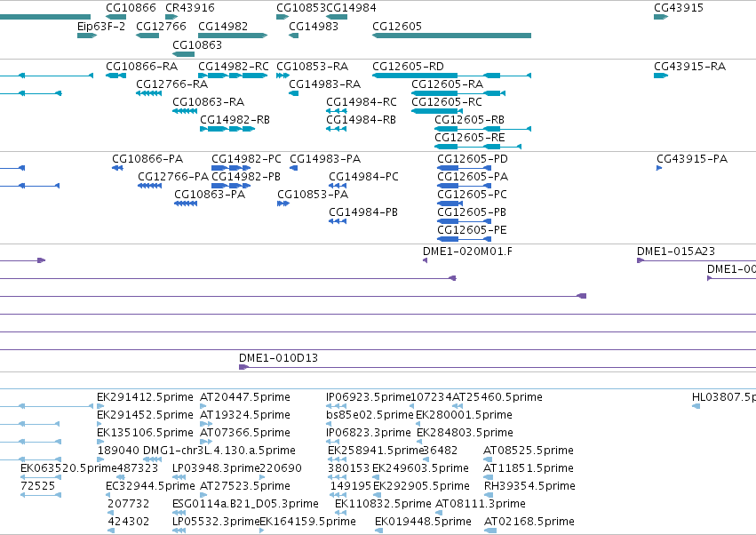The height and width of the screenshot is (535, 756).
Task: Click transcript label CG12605-RC
Action: pyautogui.click(x=447, y=102)
